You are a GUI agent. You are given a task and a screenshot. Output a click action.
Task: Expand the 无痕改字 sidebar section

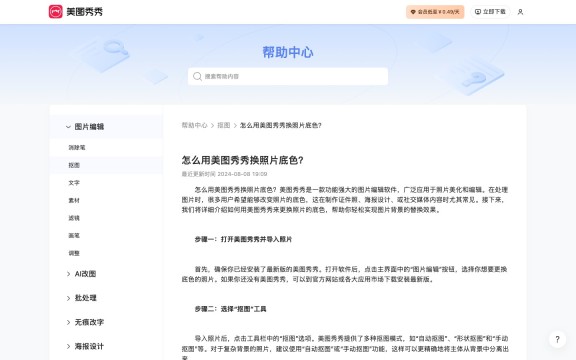[106, 322]
